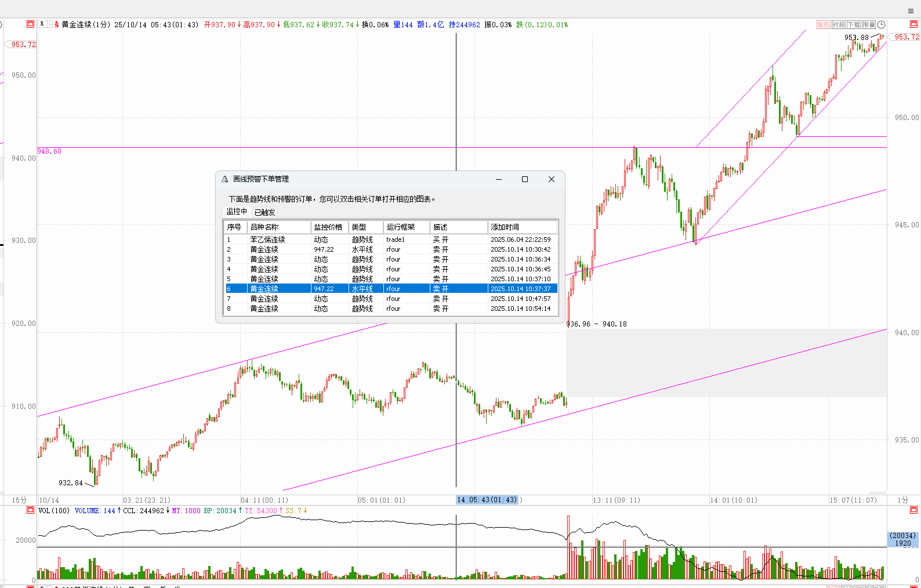Click the 15分 period label at bottom left
921x588 pixels.
[x=19, y=500]
